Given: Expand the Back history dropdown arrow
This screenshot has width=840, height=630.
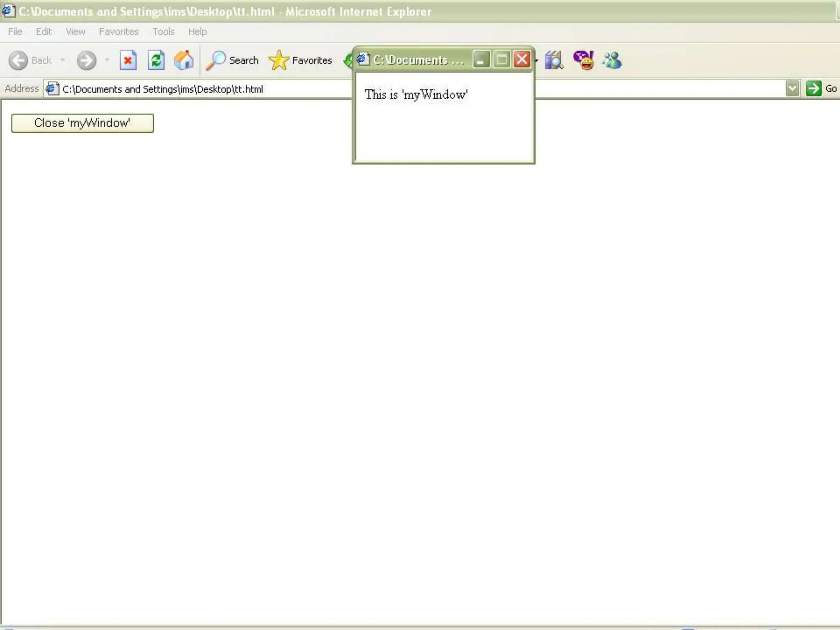Looking at the screenshot, I should (63, 60).
